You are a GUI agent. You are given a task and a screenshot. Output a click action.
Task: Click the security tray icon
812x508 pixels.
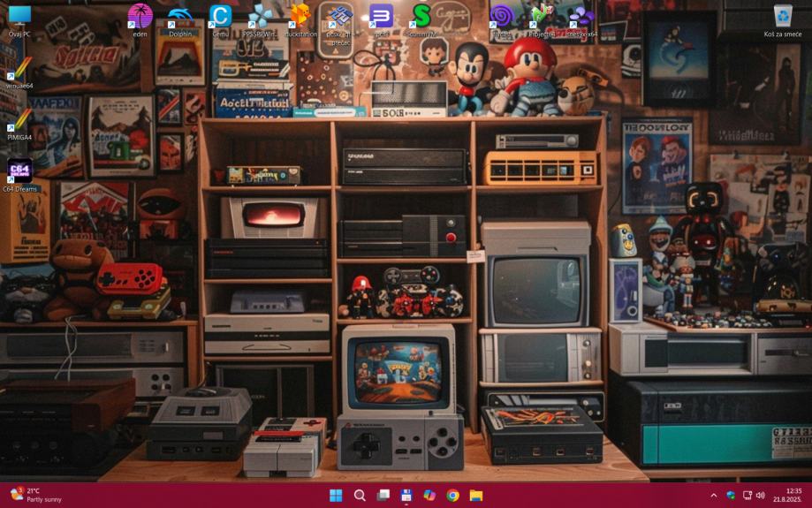[x=731, y=496]
